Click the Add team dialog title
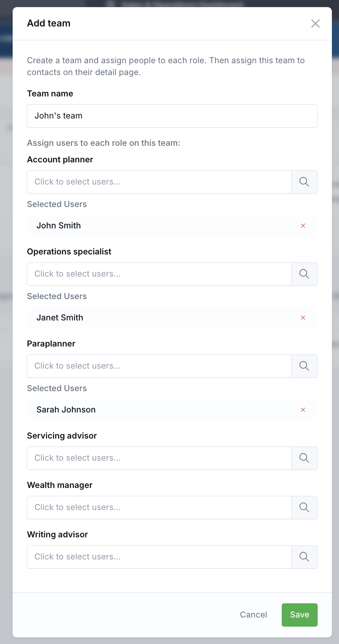Viewport: 339px width, 644px height. (49, 23)
